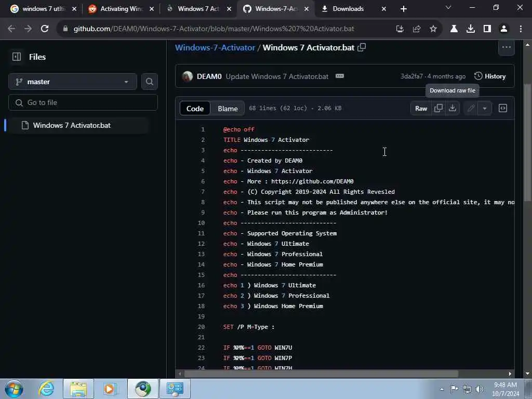Open the 'Update Windows 7 Activator.bat' commit link
Screen dimensions: 532x399
click(x=277, y=76)
